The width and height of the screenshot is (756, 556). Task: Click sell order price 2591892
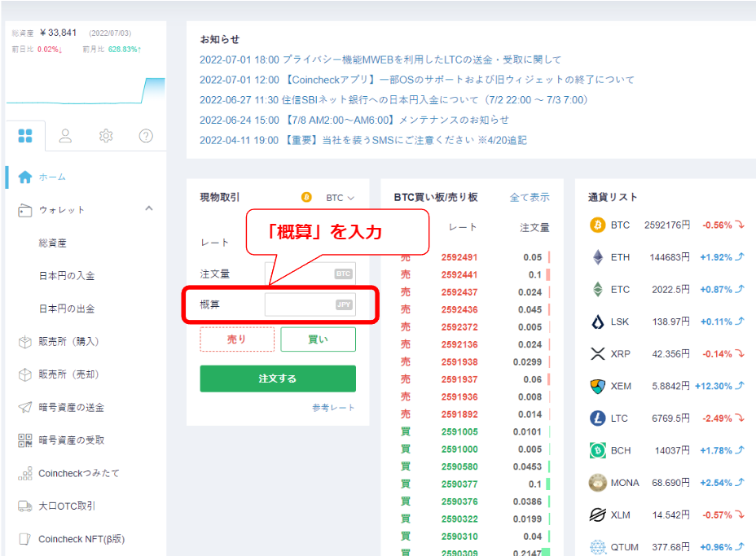tap(459, 414)
